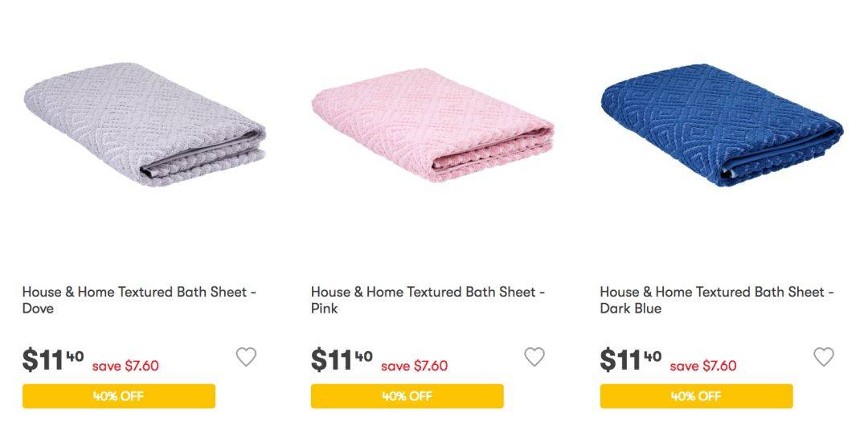Image resolution: width=868 pixels, height=426 pixels.
Task: Click the words Dark Blue in the third title
Action: coord(631,308)
